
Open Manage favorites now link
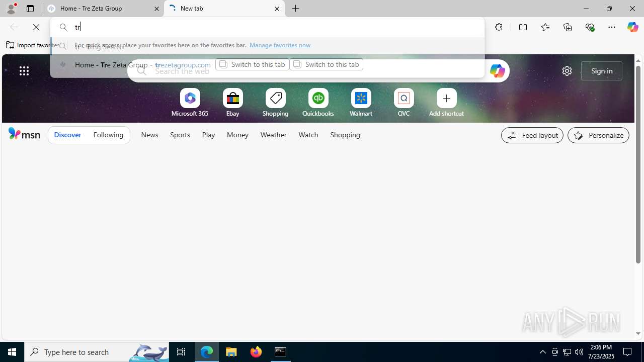280,45
